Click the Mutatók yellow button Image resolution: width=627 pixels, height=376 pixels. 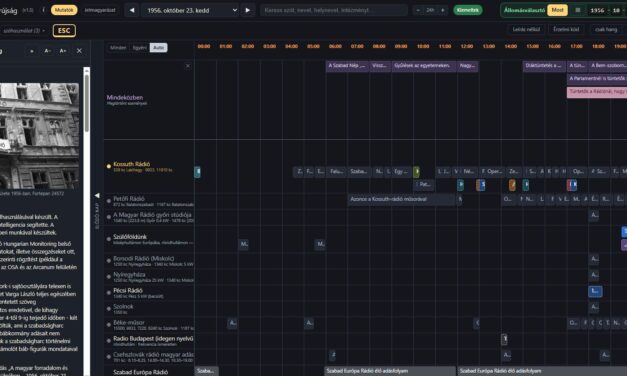[x=64, y=10]
